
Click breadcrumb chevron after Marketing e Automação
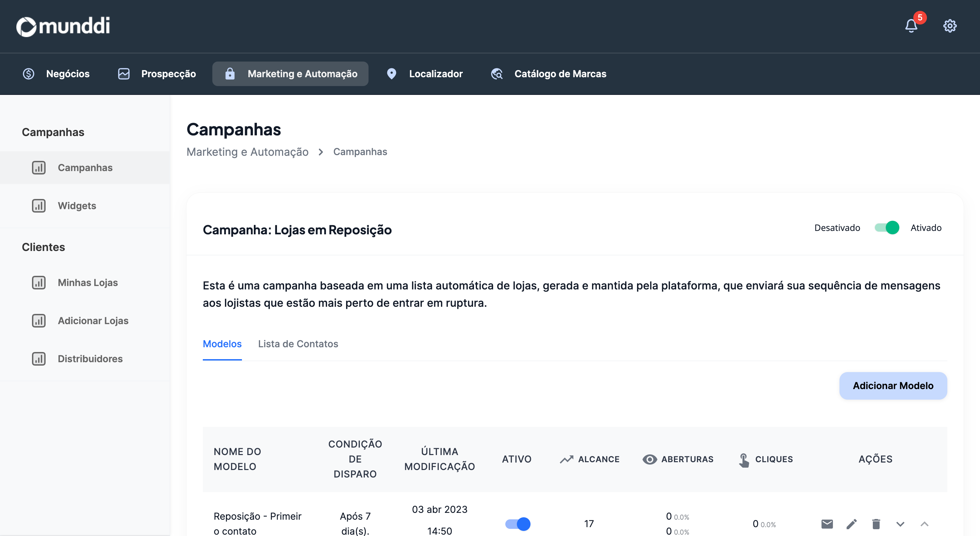[321, 152]
